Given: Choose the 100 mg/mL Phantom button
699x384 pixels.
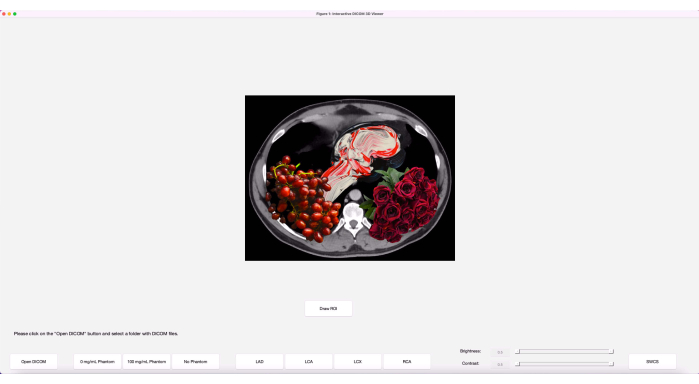Looking at the screenshot, I should pyautogui.click(x=146, y=362).
